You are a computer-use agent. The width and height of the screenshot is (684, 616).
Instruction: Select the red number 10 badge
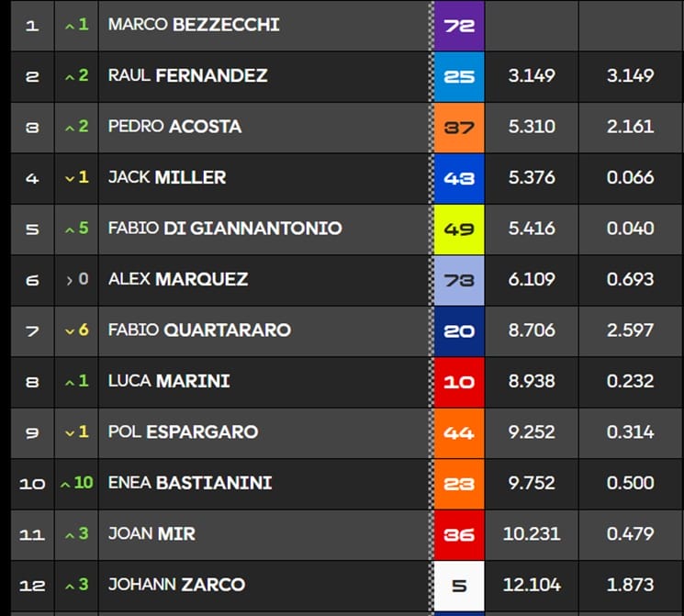[x=459, y=381]
